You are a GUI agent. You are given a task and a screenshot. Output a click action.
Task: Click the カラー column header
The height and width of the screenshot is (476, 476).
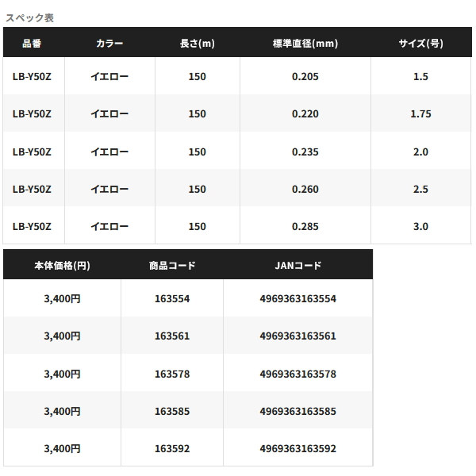[x=109, y=44]
